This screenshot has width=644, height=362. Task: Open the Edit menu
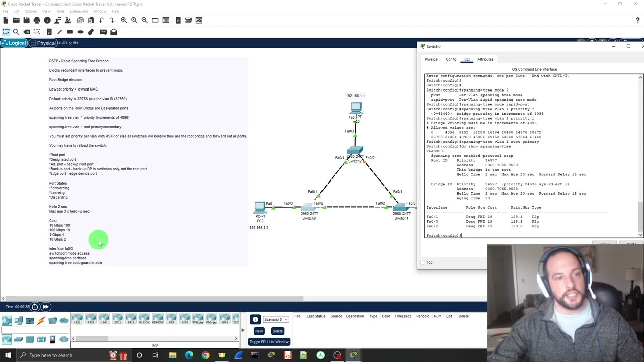pos(16,11)
